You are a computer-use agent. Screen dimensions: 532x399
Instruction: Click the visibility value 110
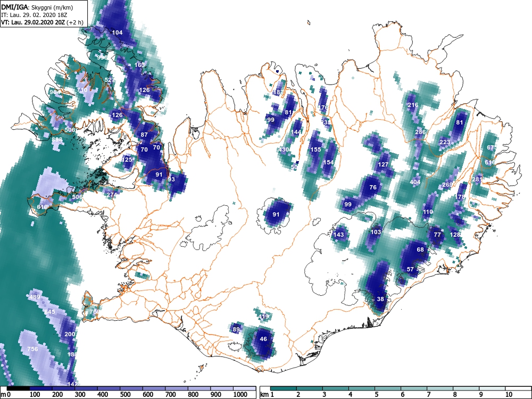point(428,212)
